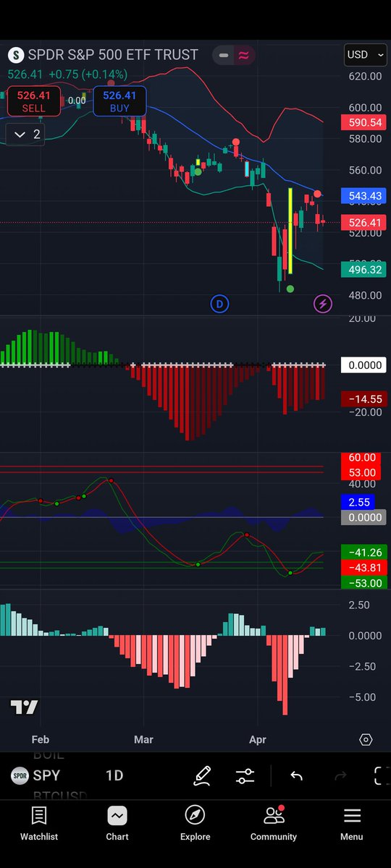The height and width of the screenshot is (868, 391).
Task: Click the 526.41 current price label
Action: (365, 223)
